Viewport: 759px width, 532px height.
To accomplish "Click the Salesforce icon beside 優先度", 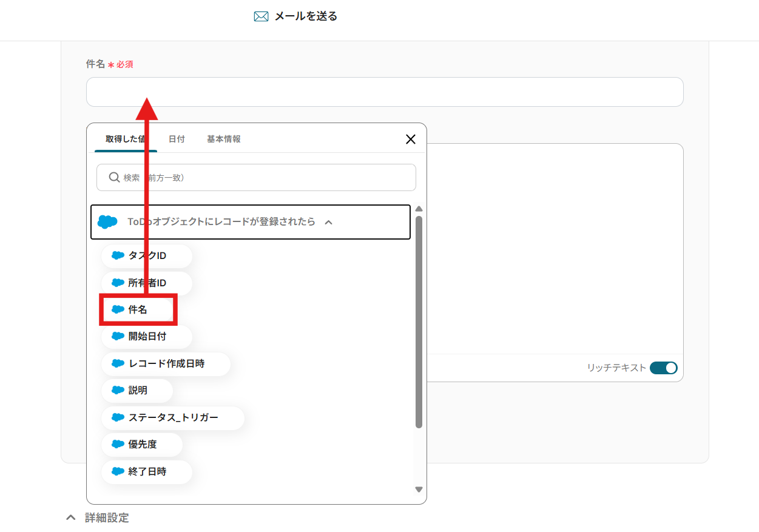I will (x=118, y=445).
